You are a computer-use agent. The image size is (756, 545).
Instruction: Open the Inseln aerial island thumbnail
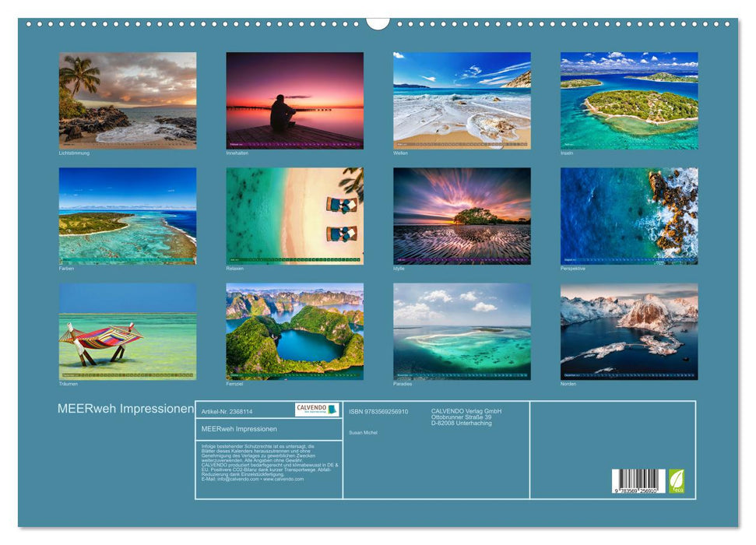tap(629, 100)
